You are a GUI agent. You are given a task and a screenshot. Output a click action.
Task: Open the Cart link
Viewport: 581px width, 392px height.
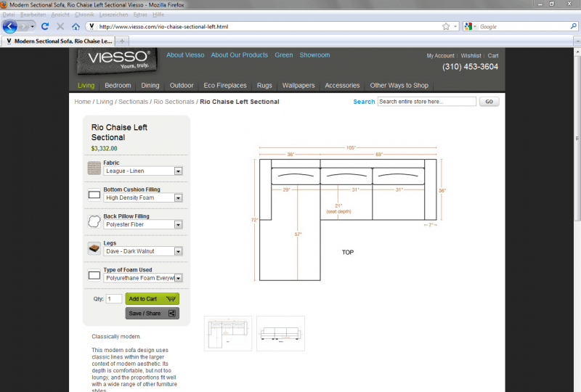[x=493, y=56]
